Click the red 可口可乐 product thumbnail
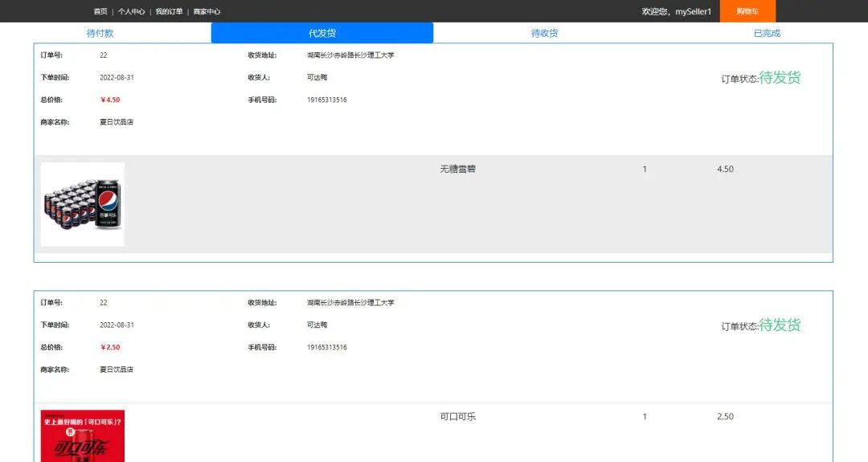Screen dimensions: 868x462 coord(83,436)
